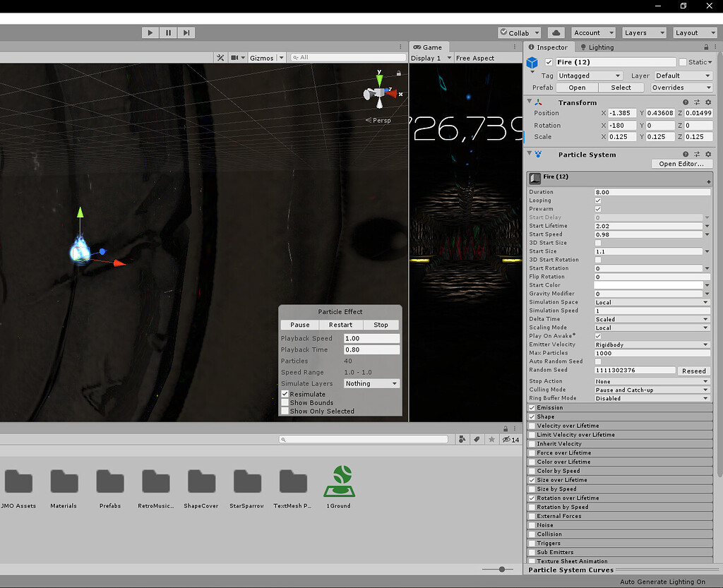
Task: Open the Tag dropdown showing Untagged
Action: click(x=590, y=75)
